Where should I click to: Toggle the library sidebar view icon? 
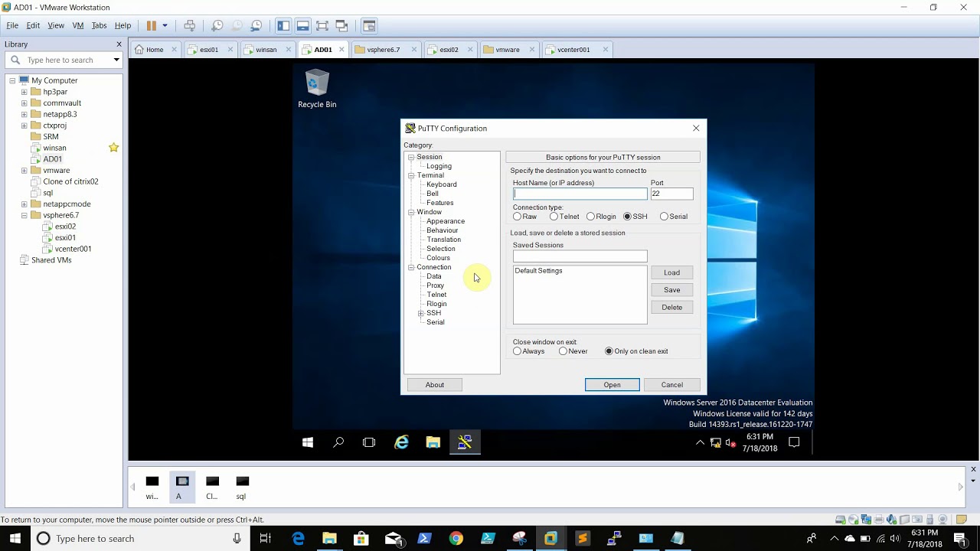(x=283, y=25)
